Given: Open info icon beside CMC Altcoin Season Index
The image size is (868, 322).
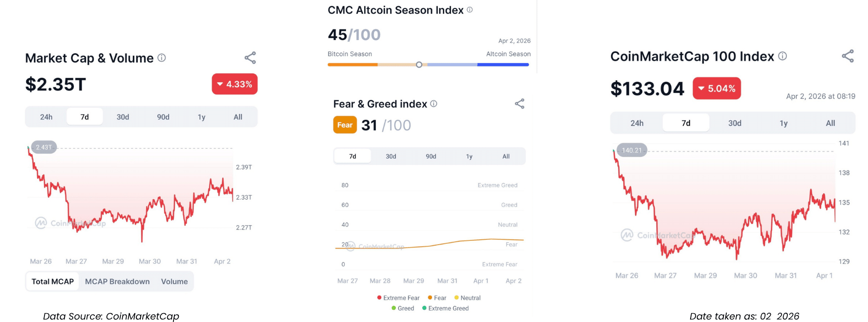Looking at the screenshot, I should click(x=470, y=10).
